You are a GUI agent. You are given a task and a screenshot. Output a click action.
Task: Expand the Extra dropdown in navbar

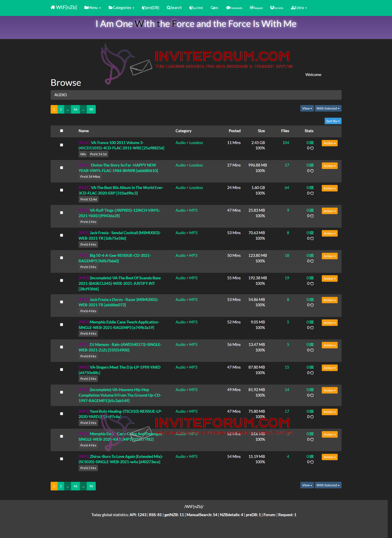point(299,8)
